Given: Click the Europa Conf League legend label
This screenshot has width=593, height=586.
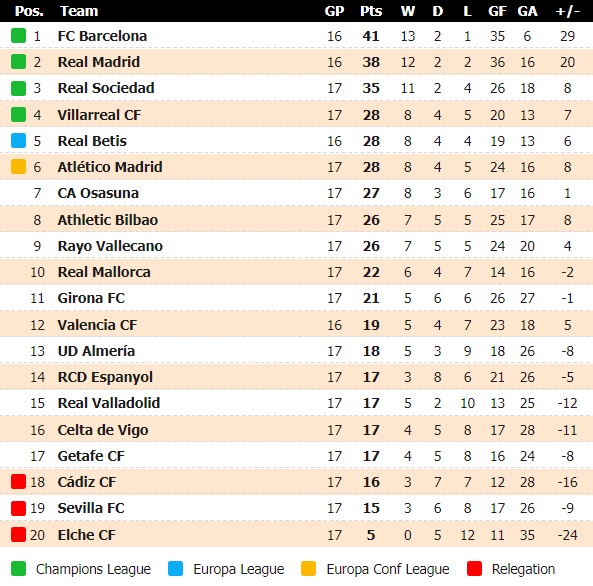Looking at the screenshot, I should click(388, 569).
